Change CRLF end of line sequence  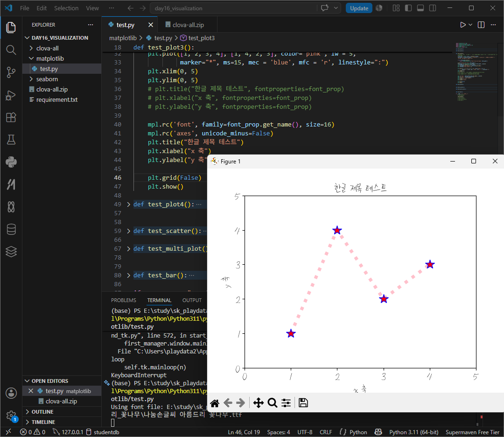point(326,432)
